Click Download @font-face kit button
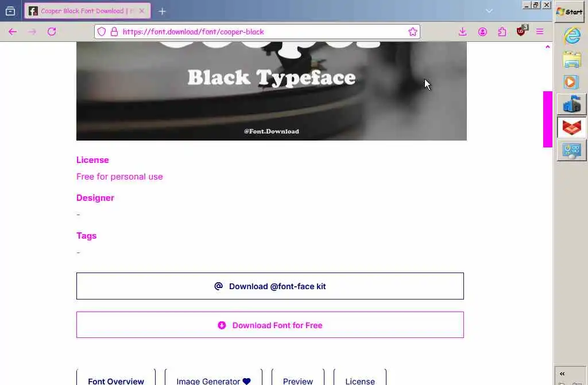This screenshot has width=588, height=385. point(270,286)
